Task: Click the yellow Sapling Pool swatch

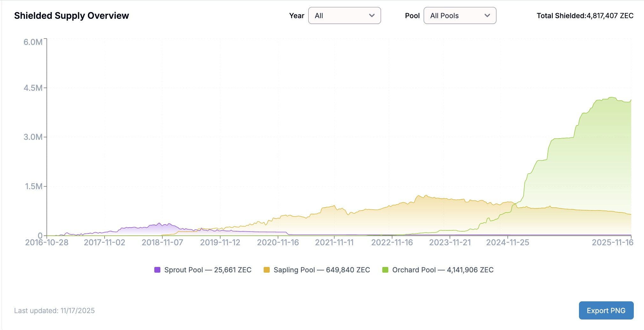Action: coord(267,270)
